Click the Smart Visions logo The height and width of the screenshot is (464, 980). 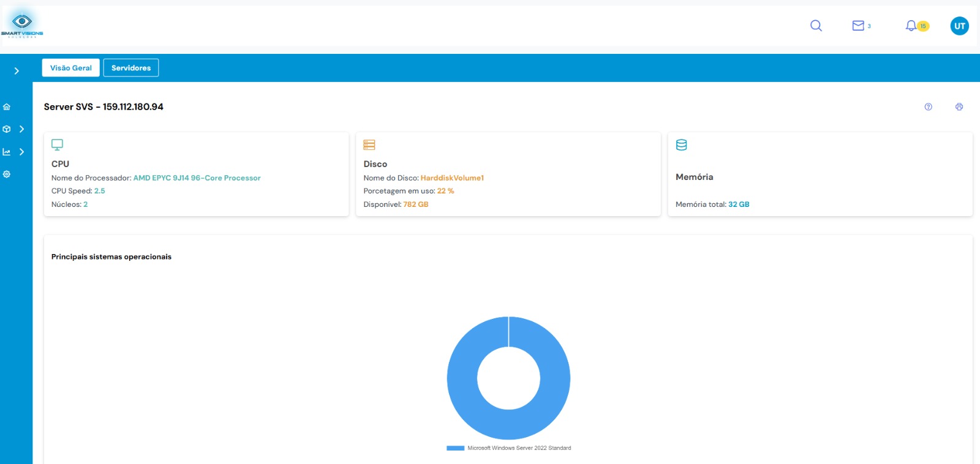pos(22,24)
